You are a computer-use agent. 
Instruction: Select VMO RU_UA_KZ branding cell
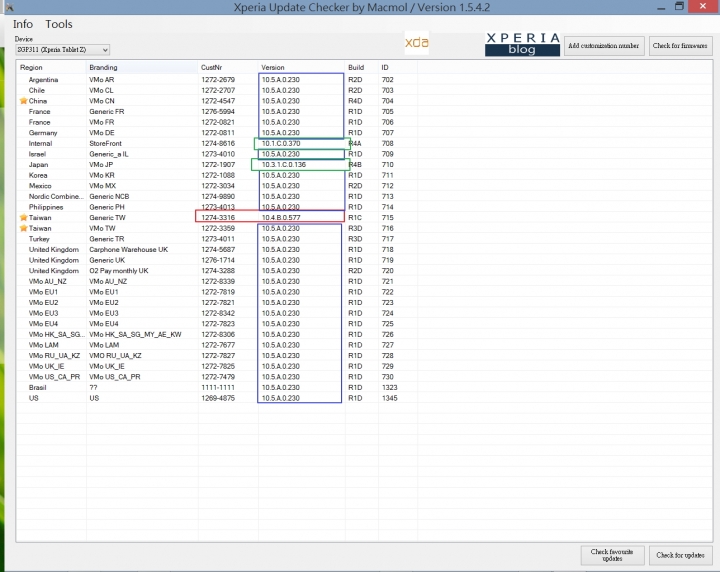point(115,355)
